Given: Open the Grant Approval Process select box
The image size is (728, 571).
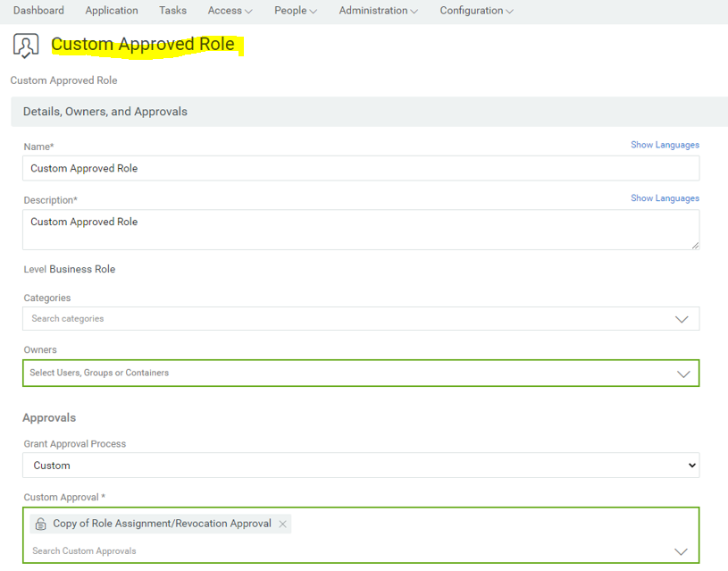Looking at the screenshot, I should click(x=360, y=466).
